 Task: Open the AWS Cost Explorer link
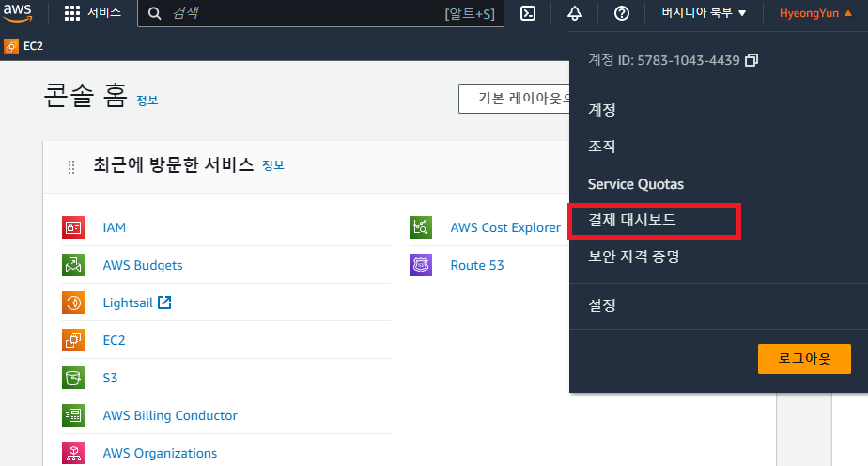[x=505, y=227]
